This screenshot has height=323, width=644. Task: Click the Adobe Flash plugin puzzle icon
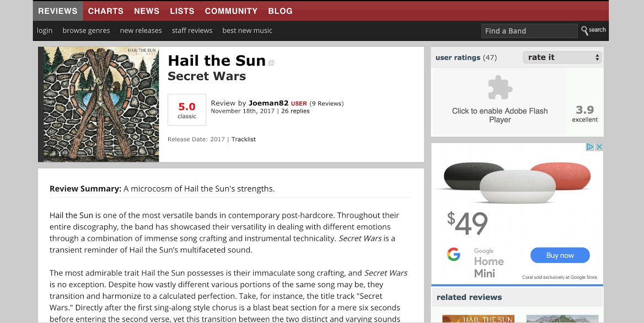[500, 87]
